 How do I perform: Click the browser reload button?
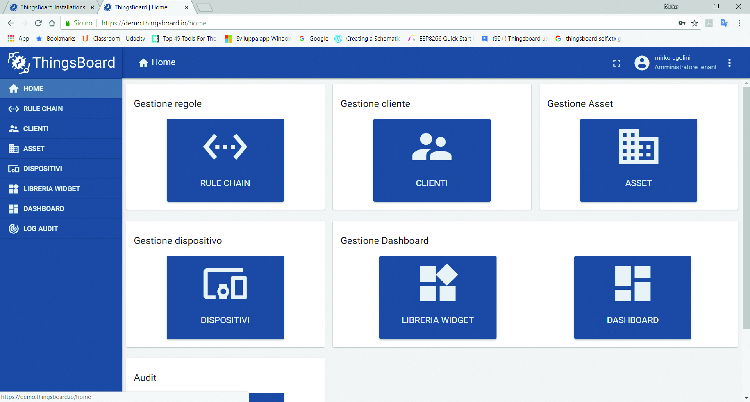point(38,22)
